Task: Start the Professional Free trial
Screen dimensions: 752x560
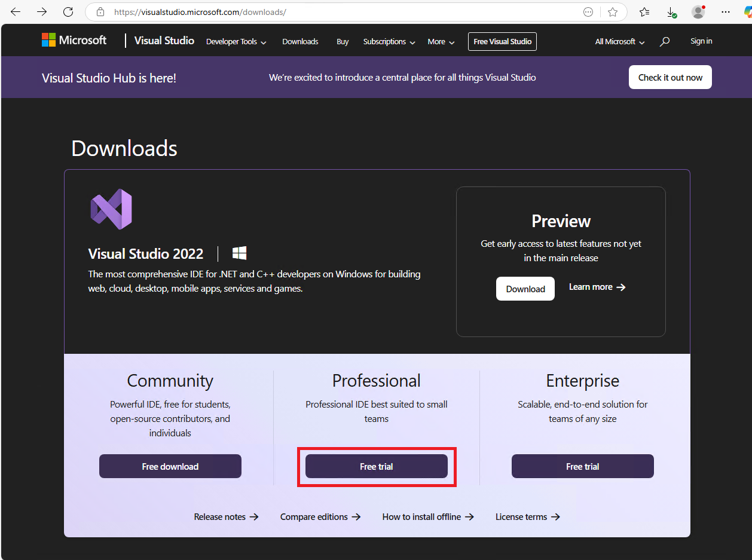Action: [377, 466]
